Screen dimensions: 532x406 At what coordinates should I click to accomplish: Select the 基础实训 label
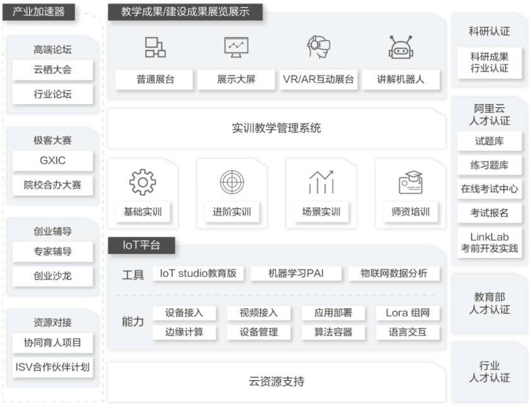click(x=142, y=212)
